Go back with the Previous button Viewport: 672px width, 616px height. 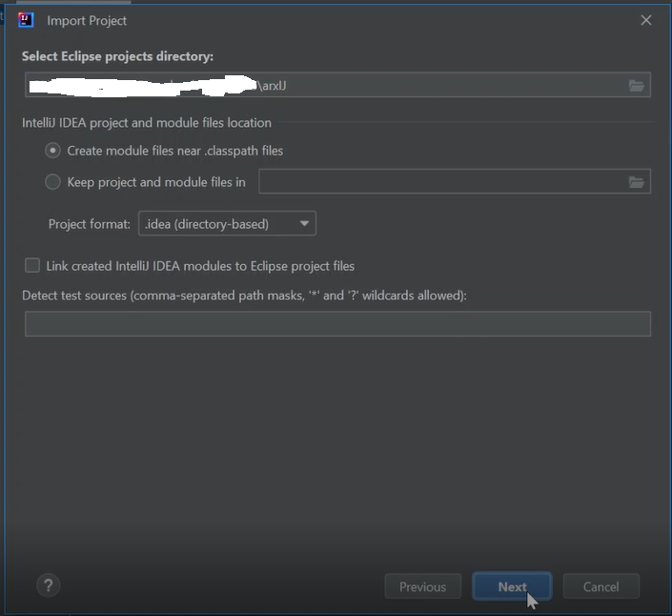423,586
